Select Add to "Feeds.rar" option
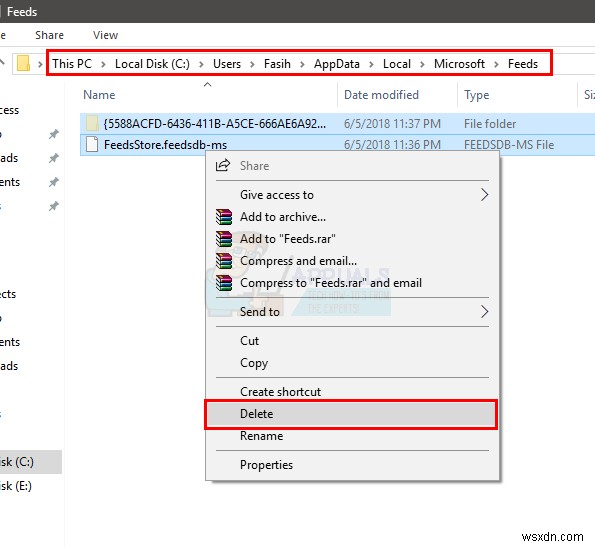Screen dimensions: 595x547 288,239
